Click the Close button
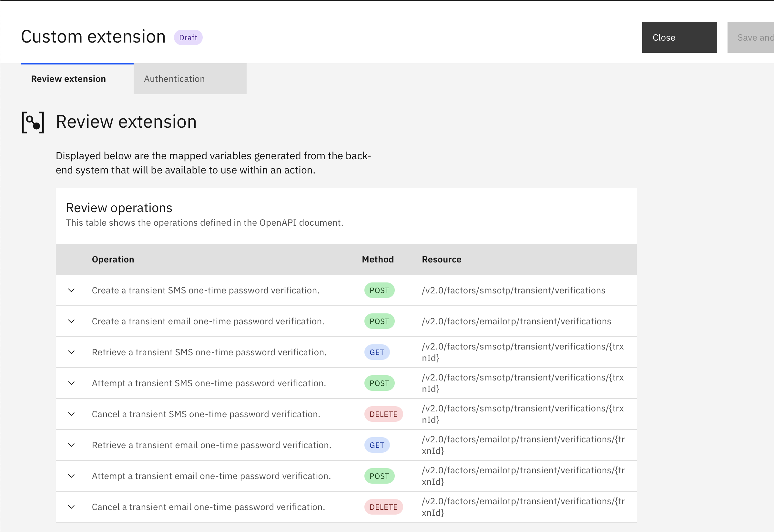This screenshot has height=532, width=774. click(679, 37)
